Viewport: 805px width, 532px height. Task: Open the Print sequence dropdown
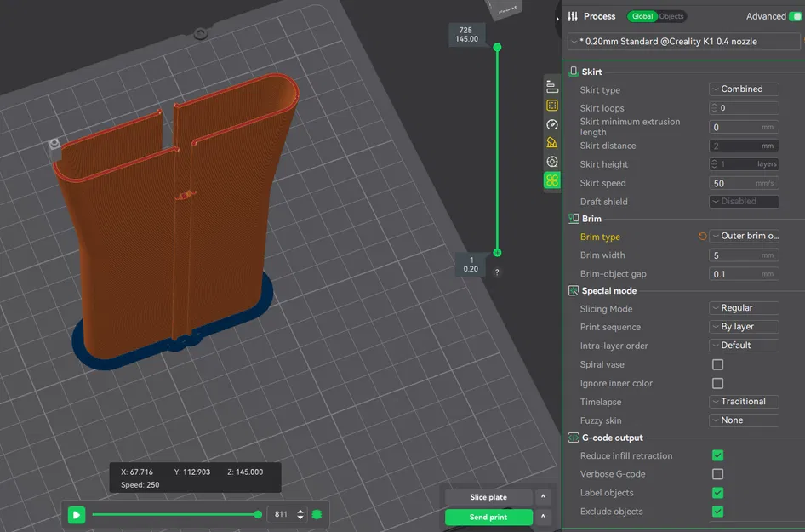coord(744,327)
